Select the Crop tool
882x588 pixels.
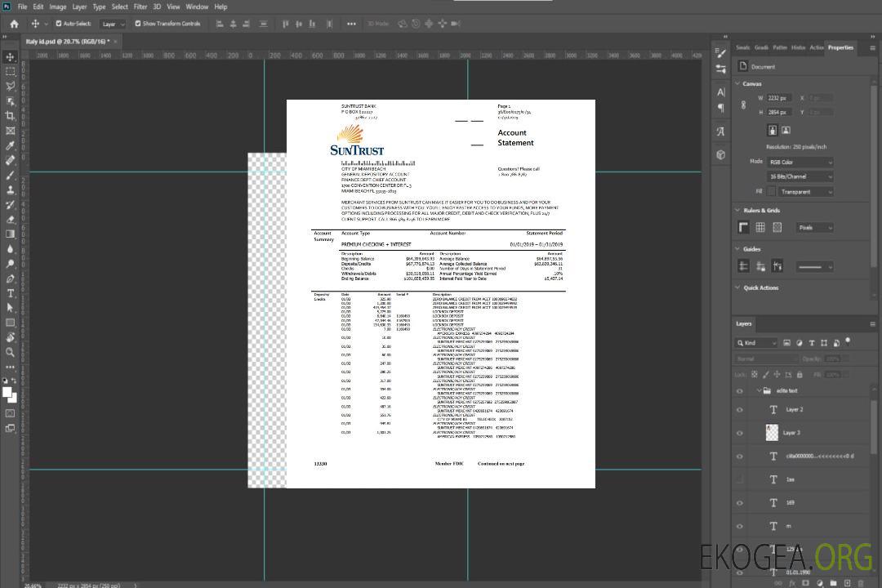click(11, 116)
